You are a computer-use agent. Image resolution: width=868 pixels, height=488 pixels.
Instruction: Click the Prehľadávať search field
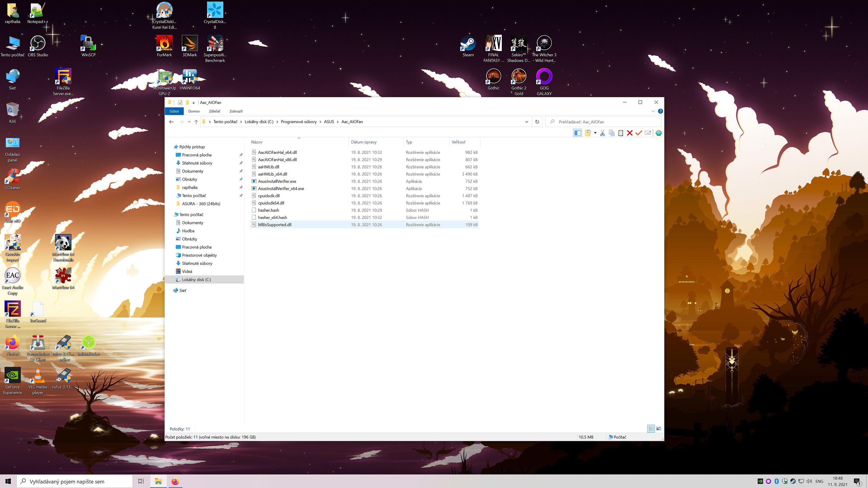tap(603, 122)
